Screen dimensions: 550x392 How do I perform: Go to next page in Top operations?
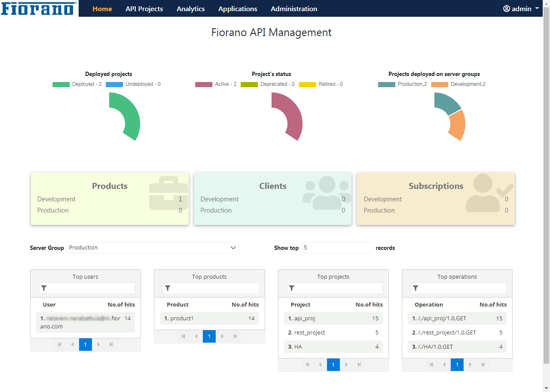tap(470, 365)
